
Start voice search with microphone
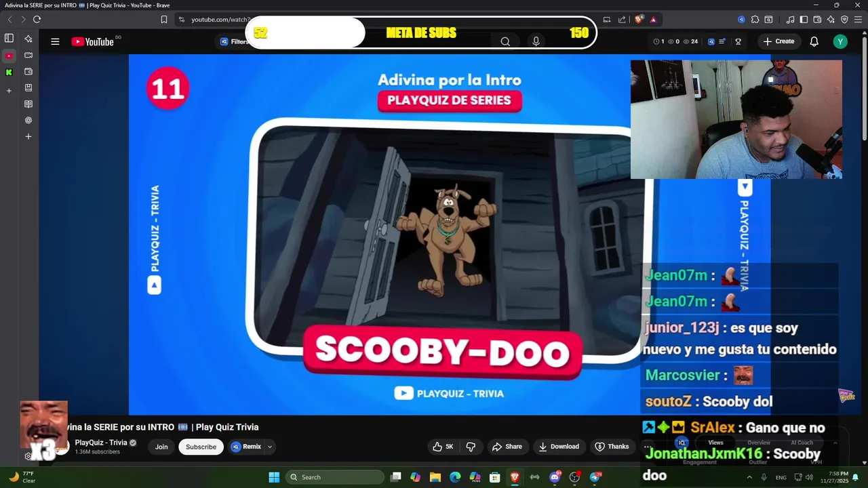click(536, 41)
